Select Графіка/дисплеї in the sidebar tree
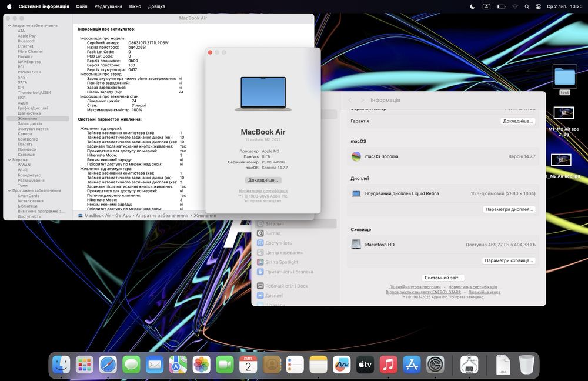This screenshot has height=381, width=588. 32,108
